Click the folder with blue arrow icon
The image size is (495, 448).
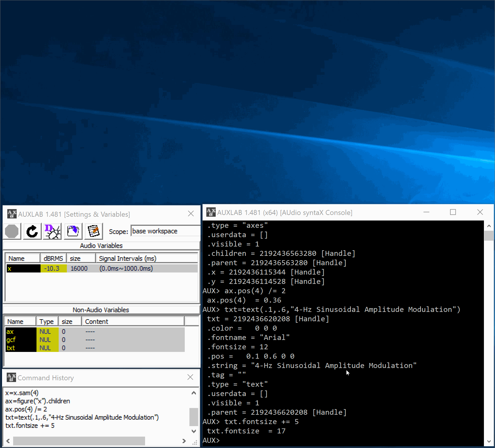tap(73, 232)
